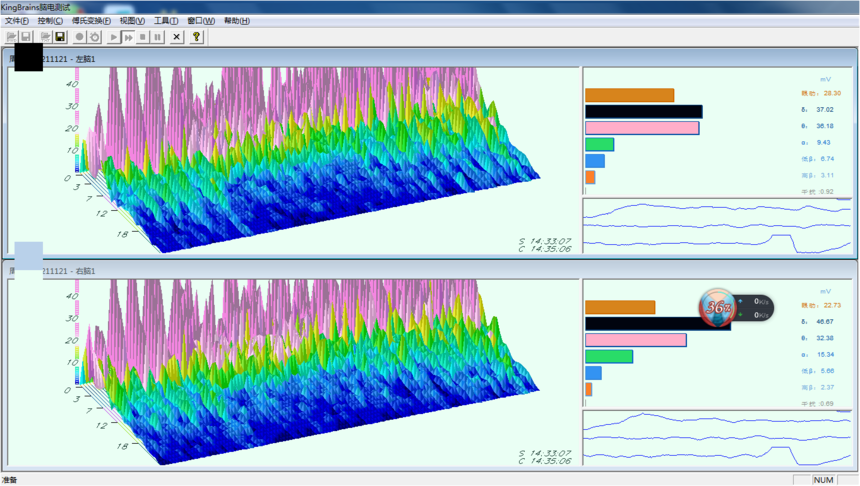The image size is (860, 486).
Task: Open the 工具(T) menu
Action: click(166, 21)
